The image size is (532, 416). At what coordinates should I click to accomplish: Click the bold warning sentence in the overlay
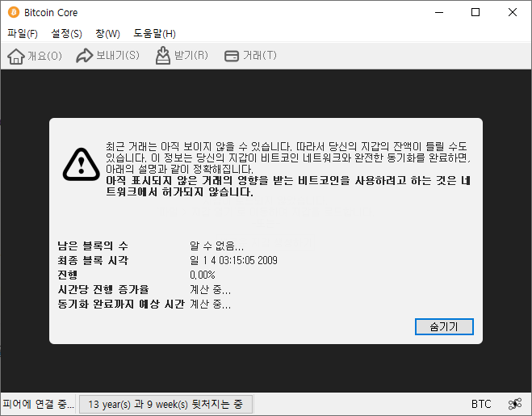[x=288, y=186]
